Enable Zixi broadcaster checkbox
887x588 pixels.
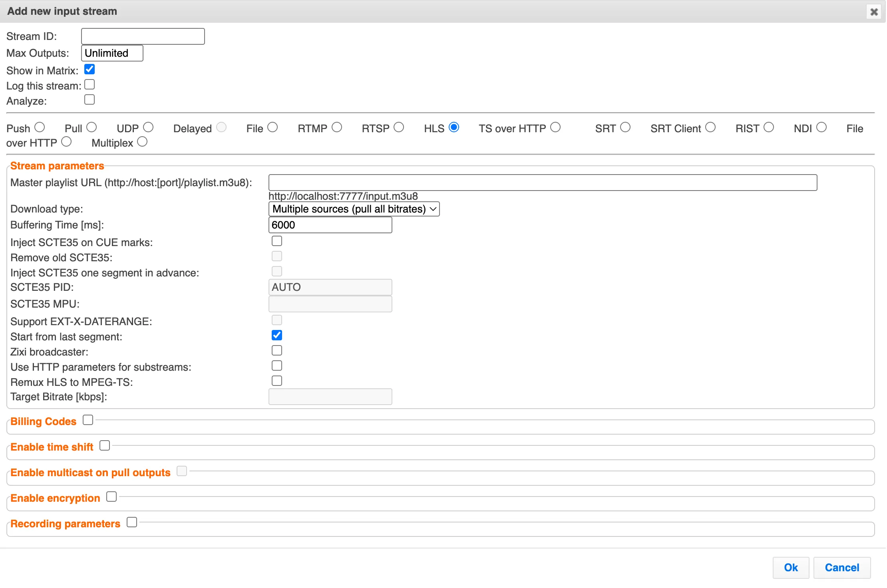tap(277, 351)
